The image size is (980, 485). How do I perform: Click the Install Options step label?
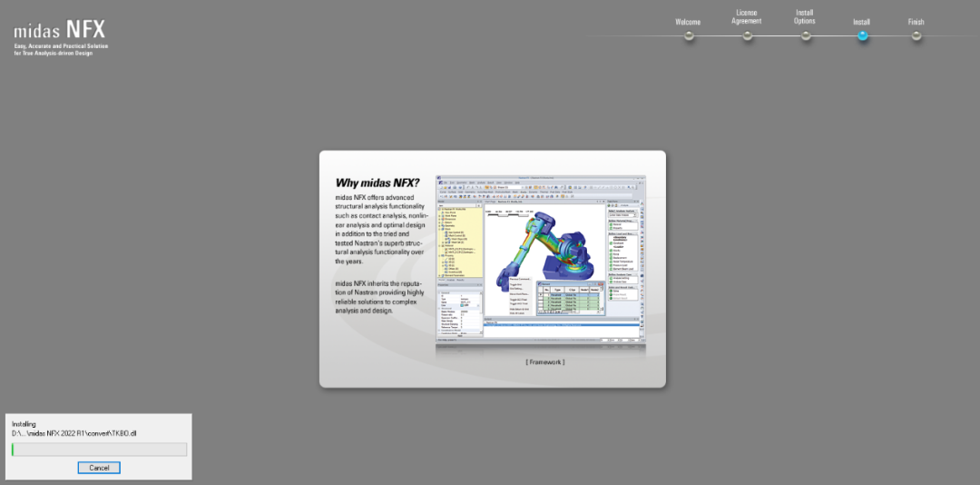(804, 17)
